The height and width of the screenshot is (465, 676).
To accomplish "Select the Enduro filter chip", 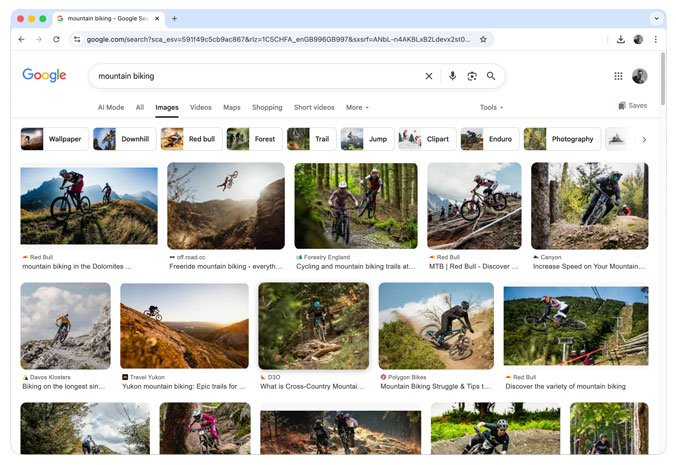I will tap(487, 139).
